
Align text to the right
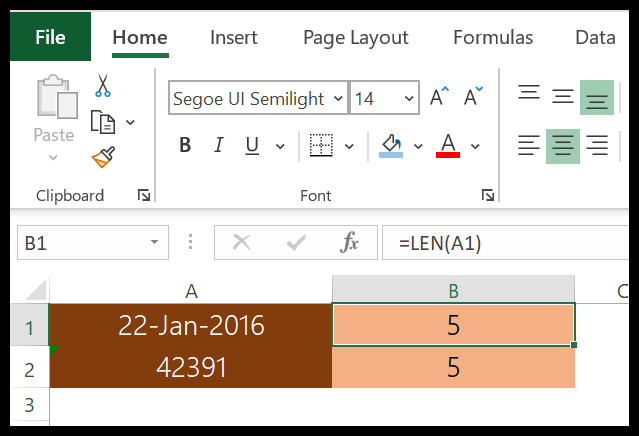click(597, 145)
